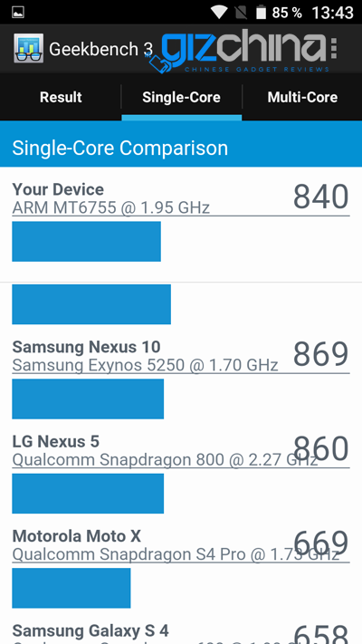Screen dimensions: 362x644
Task: Tap the Samsung Galaxy S 4 entry
Action: coord(181,632)
